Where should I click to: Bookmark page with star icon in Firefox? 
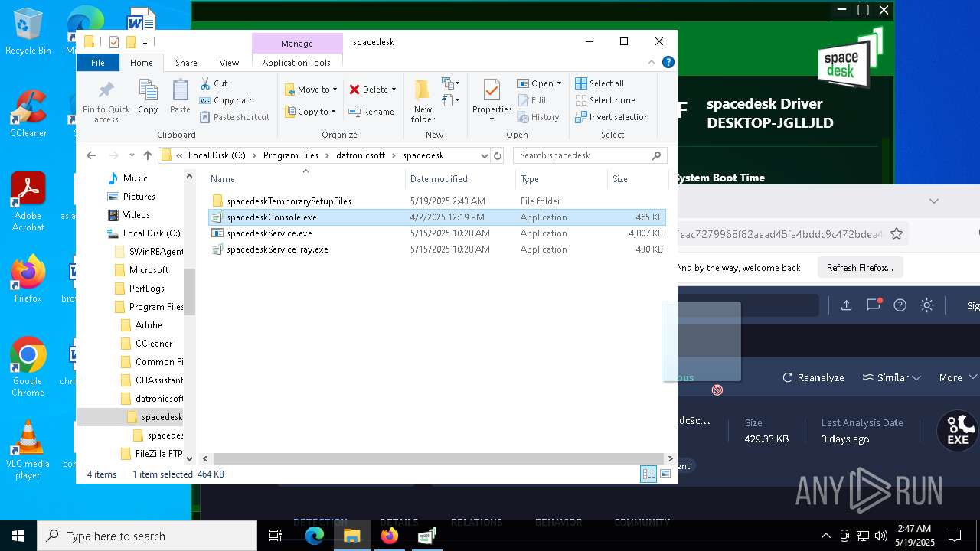point(897,234)
